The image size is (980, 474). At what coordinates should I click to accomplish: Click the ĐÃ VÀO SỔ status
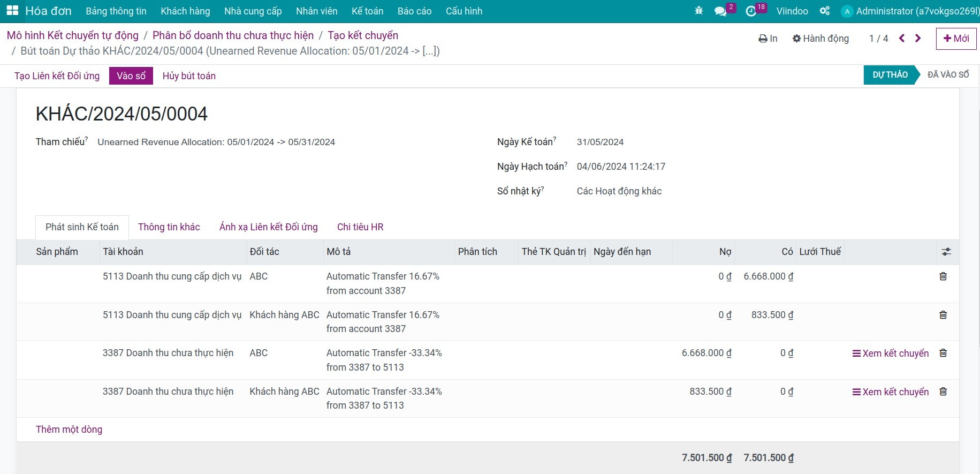(x=948, y=75)
